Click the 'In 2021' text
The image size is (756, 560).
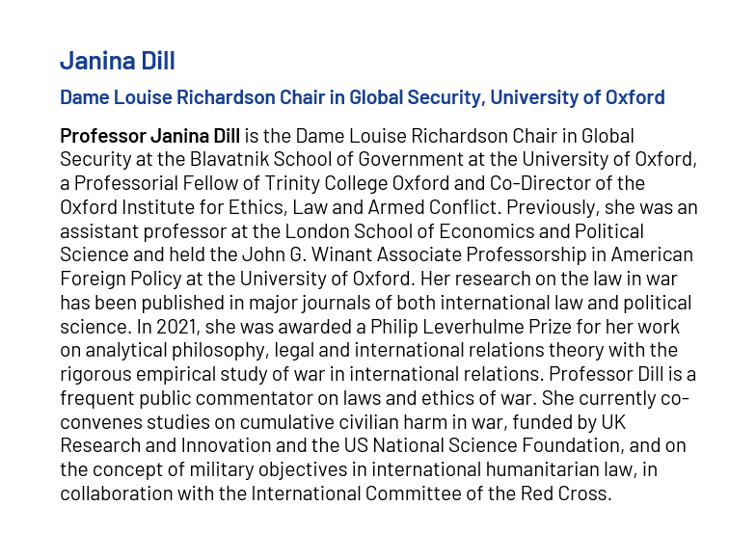(168, 327)
